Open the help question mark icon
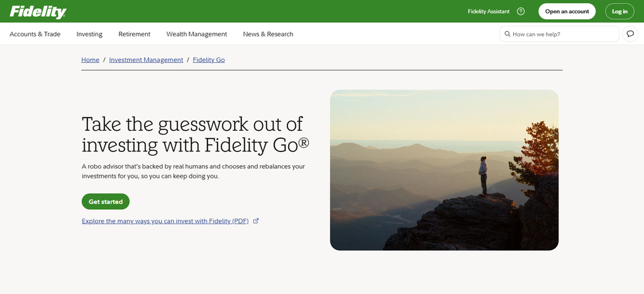This screenshot has width=644, height=294. [x=521, y=11]
